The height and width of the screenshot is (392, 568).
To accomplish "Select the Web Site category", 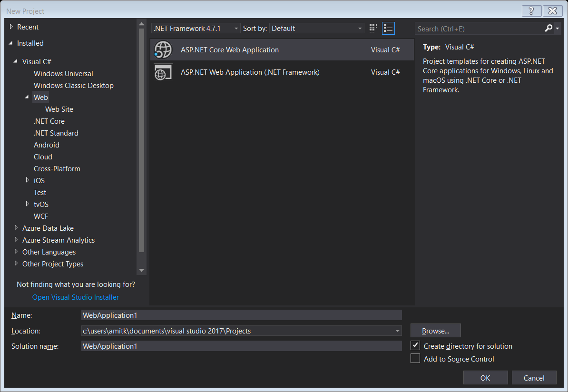I will click(x=59, y=109).
